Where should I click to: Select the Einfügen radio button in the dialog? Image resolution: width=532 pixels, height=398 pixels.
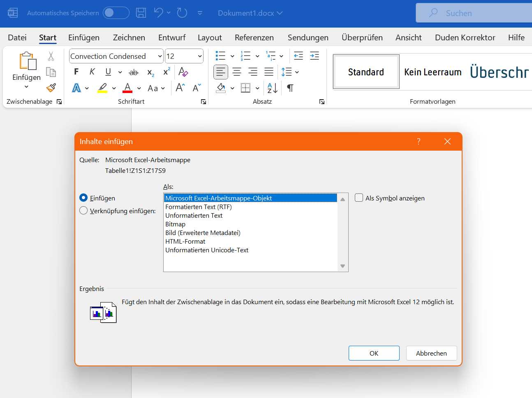click(83, 198)
